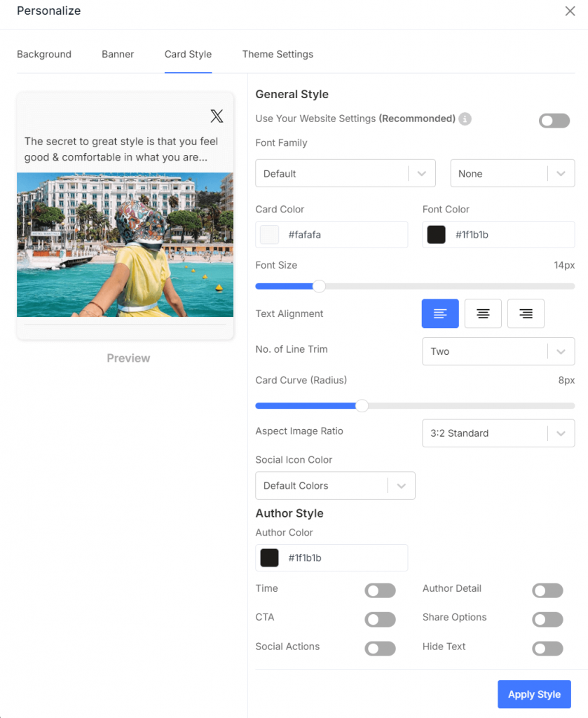This screenshot has width=588, height=718.
Task: Toggle Use Your Website Settings switch
Action: (554, 121)
